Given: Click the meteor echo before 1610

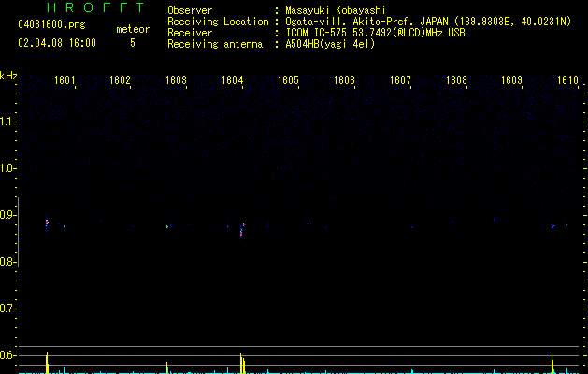Looking at the screenshot, I should (x=552, y=226).
